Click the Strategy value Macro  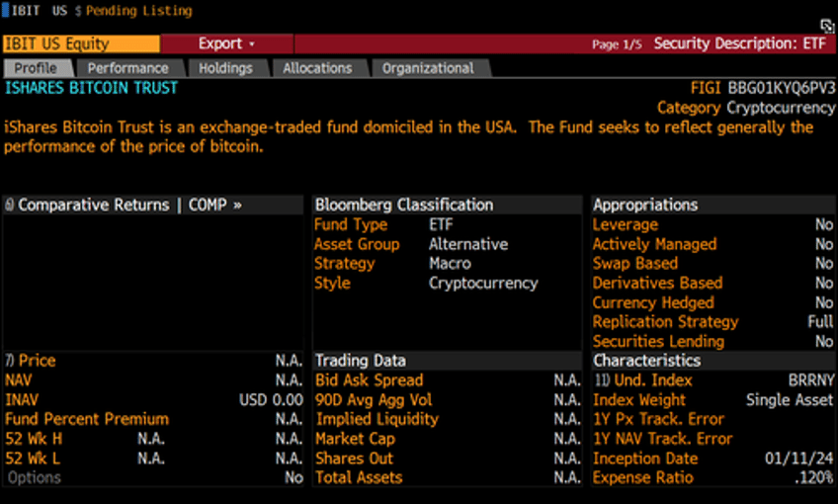point(450,264)
